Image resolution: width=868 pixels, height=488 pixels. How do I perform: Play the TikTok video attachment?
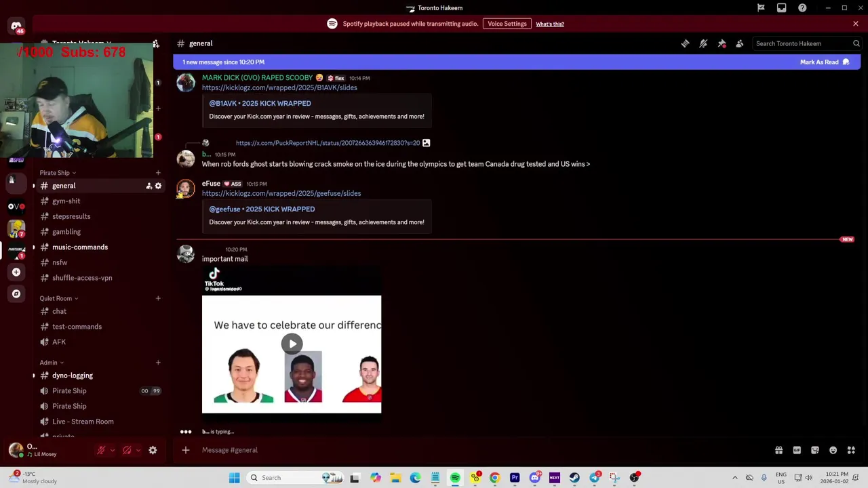[x=292, y=344]
